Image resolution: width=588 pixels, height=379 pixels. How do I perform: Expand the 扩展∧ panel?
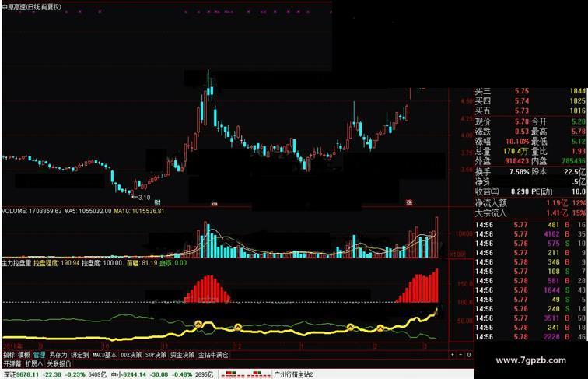(34, 363)
